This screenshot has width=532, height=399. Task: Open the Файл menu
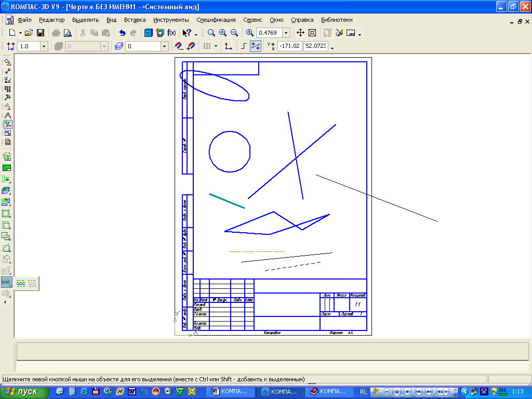click(x=24, y=20)
